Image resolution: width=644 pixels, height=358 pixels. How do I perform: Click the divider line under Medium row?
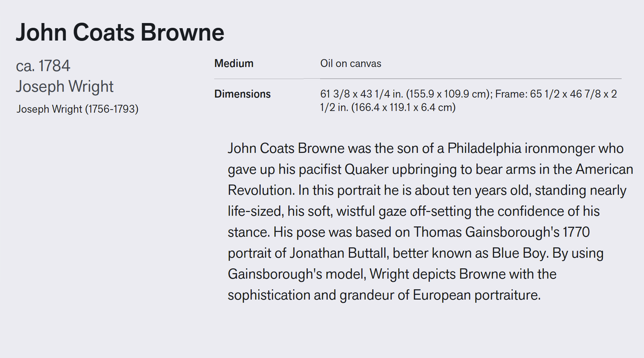(418, 79)
